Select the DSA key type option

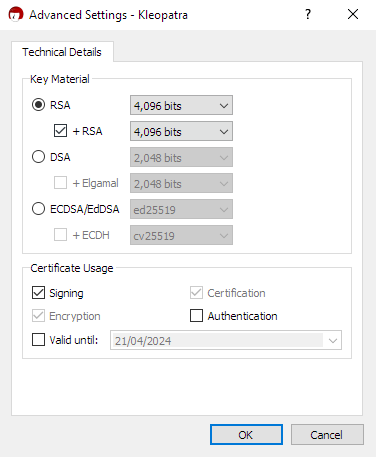tap(38, 157)
